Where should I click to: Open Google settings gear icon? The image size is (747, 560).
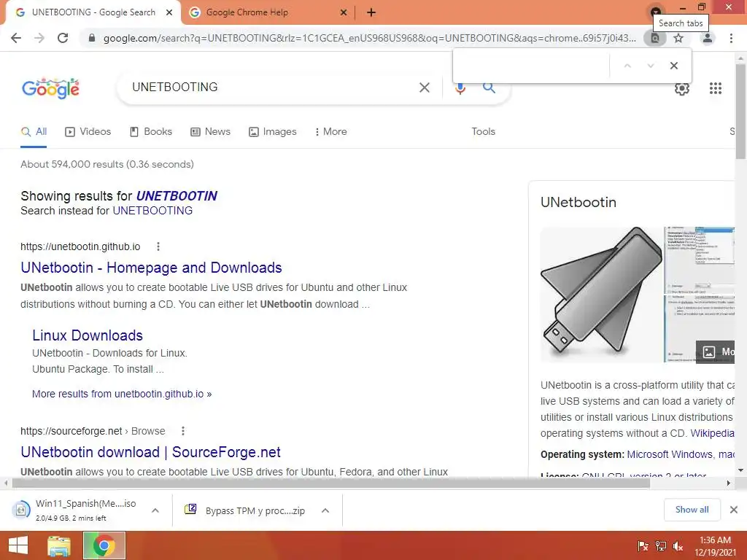[x=682, y=88]
